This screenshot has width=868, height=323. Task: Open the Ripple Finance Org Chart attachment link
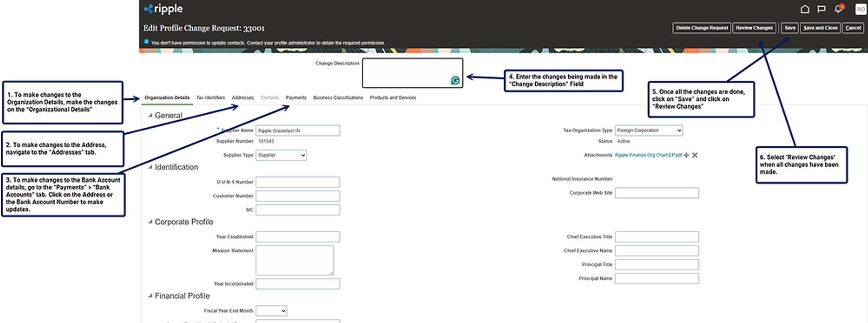648,155
